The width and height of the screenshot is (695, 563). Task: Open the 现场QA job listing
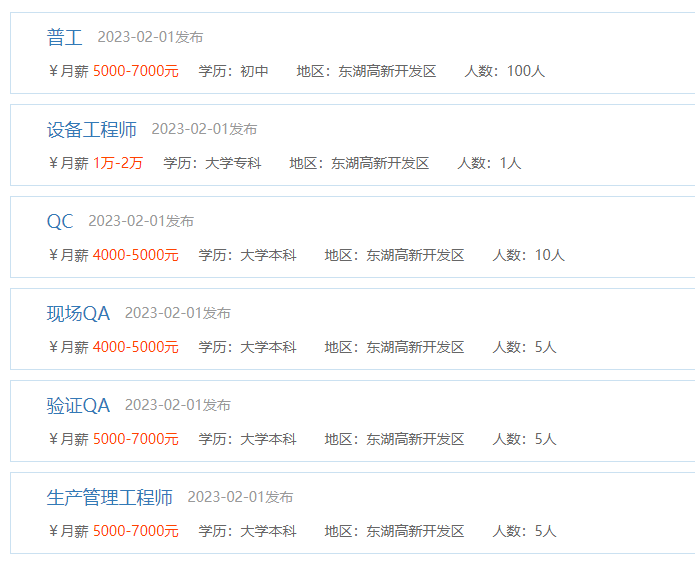78,314
